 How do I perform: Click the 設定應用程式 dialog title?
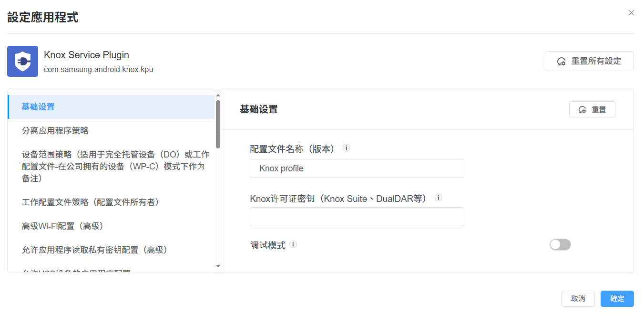pos(43,18)
